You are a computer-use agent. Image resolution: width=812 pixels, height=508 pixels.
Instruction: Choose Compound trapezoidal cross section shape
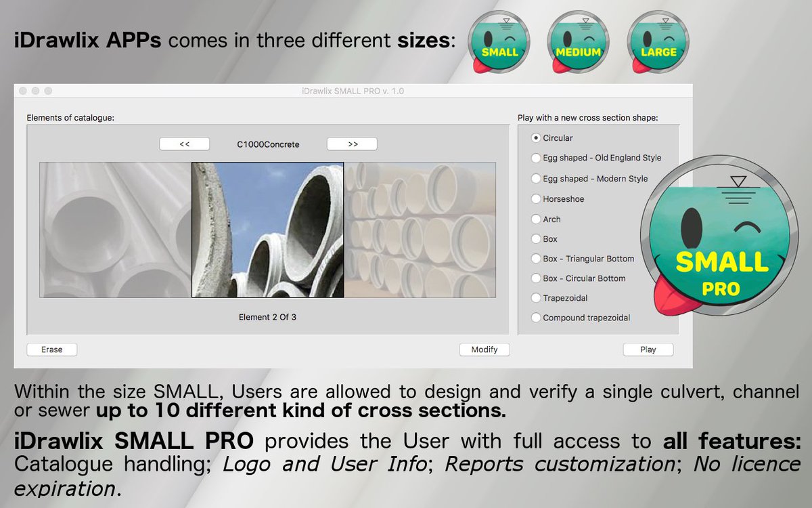536,318
